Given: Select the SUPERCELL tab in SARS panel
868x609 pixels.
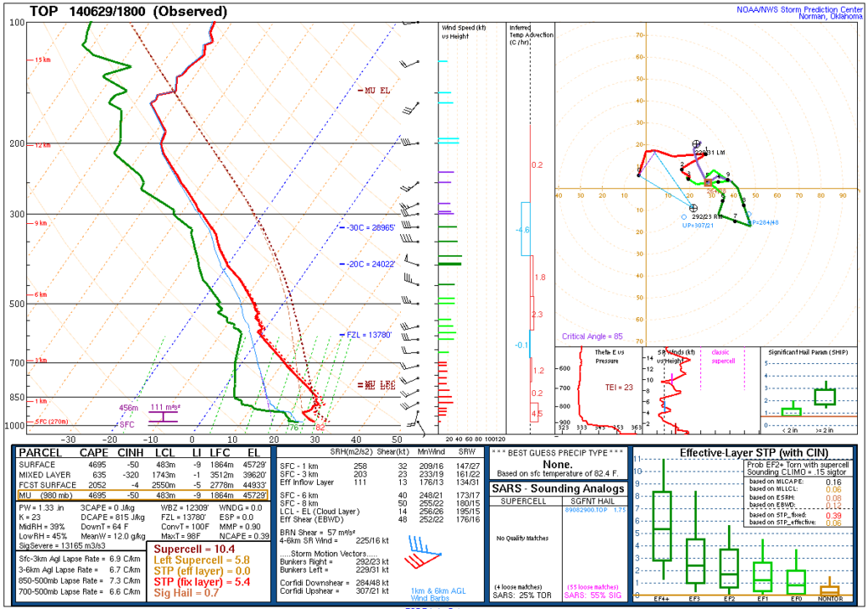Looking at the screenshot, I should [524, 502].
